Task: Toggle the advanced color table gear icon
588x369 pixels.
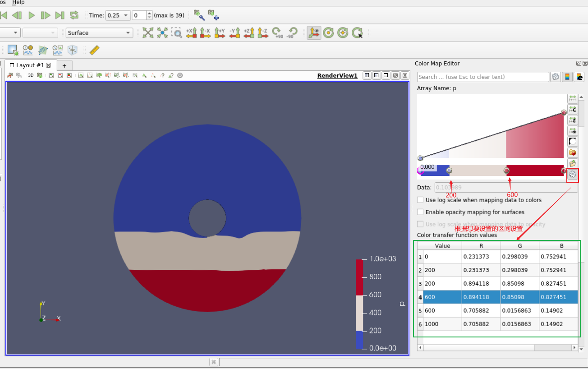Action: click(572, 175)
